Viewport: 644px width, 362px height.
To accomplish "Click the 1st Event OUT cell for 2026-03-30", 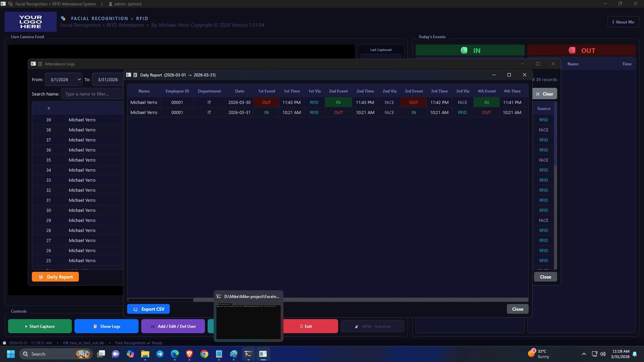I will tap(267, 103).
